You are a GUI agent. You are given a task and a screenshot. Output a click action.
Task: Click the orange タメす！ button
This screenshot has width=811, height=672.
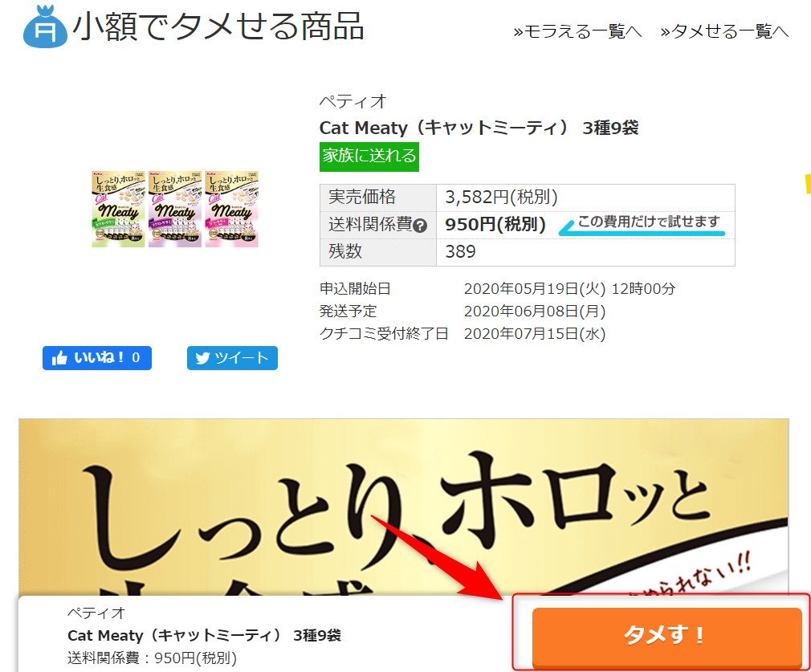[x=666, y=637]
